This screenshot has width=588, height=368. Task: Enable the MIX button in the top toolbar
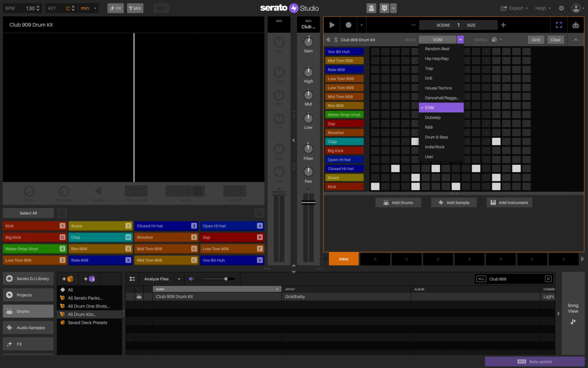pyautogui.click(x=135, y=8)
